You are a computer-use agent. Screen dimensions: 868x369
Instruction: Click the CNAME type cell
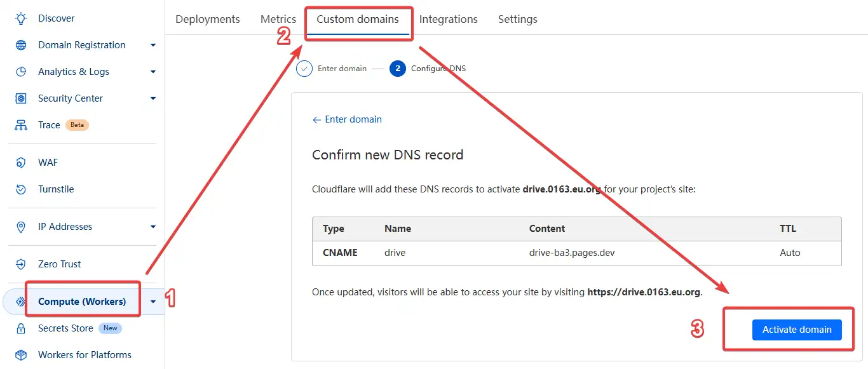click(x=340, y=253)
